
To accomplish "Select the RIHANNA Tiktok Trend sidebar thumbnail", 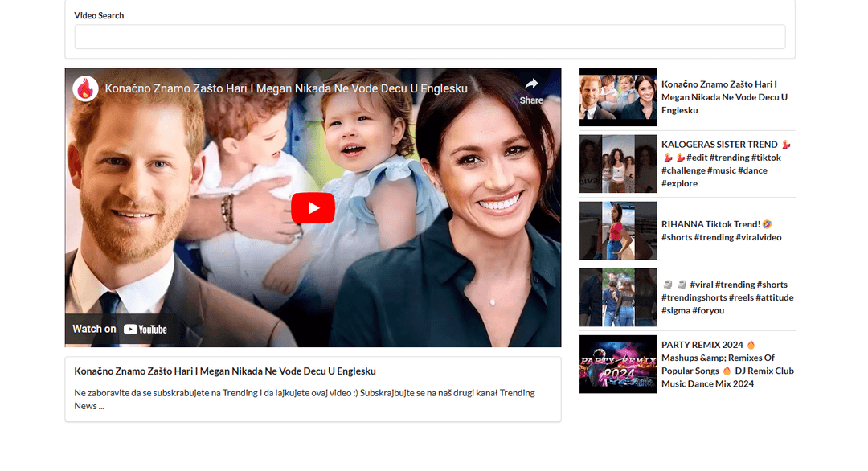I will coord(617,231).
